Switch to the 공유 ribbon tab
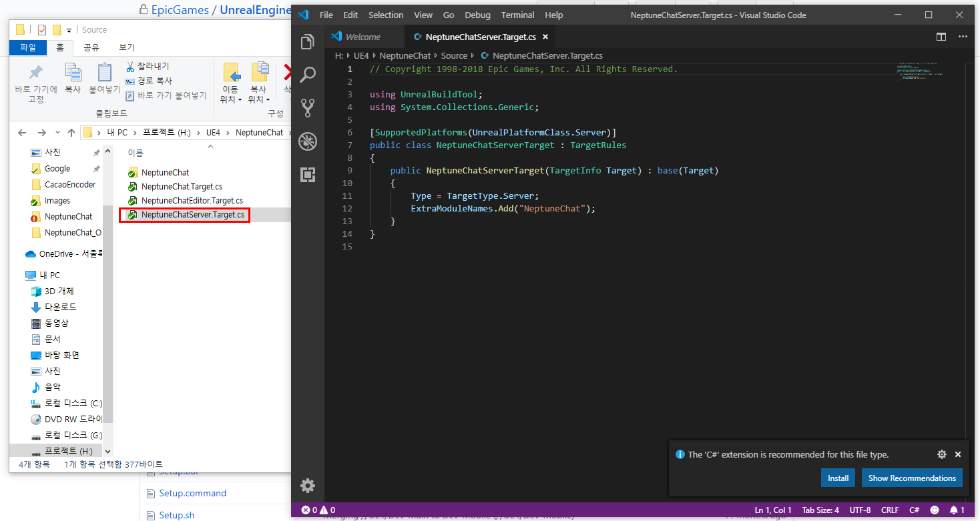 pyautogui.click(x=91, y=47)
